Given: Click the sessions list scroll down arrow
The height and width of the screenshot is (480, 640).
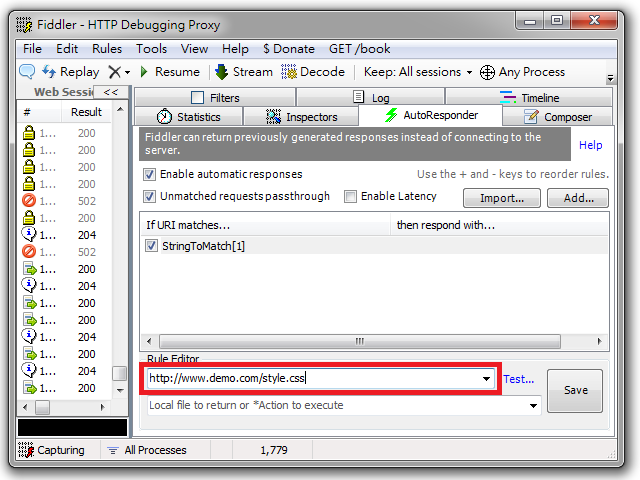Looking at the screenshot, I should (x=120, y=391).
